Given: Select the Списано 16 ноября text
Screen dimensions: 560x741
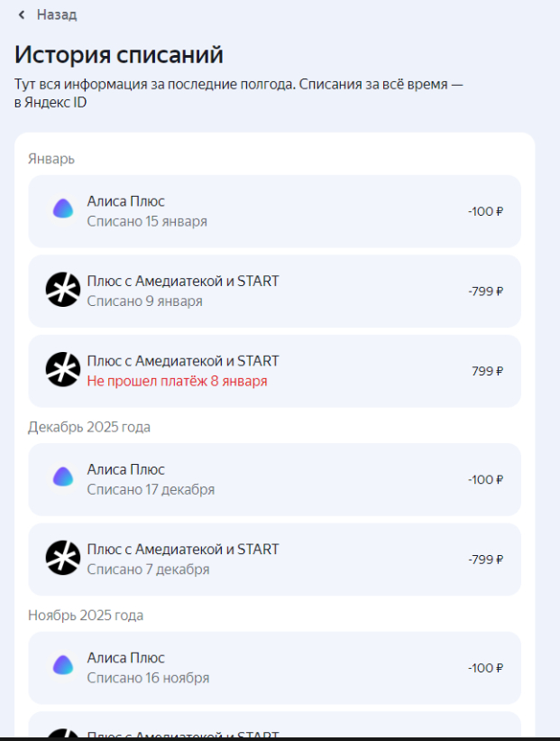Looking at the screenshot, I should click(x=148, y=678).
